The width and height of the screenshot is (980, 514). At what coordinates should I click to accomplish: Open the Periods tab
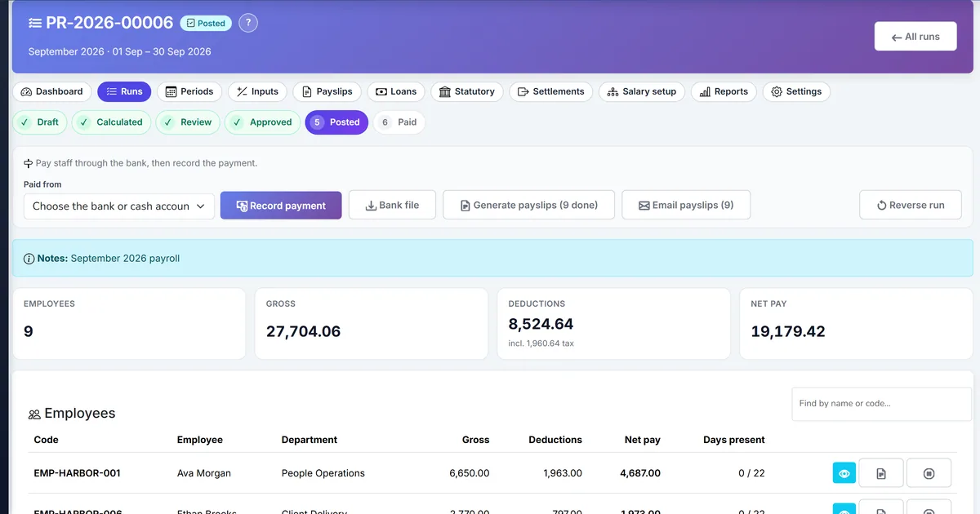189,91
